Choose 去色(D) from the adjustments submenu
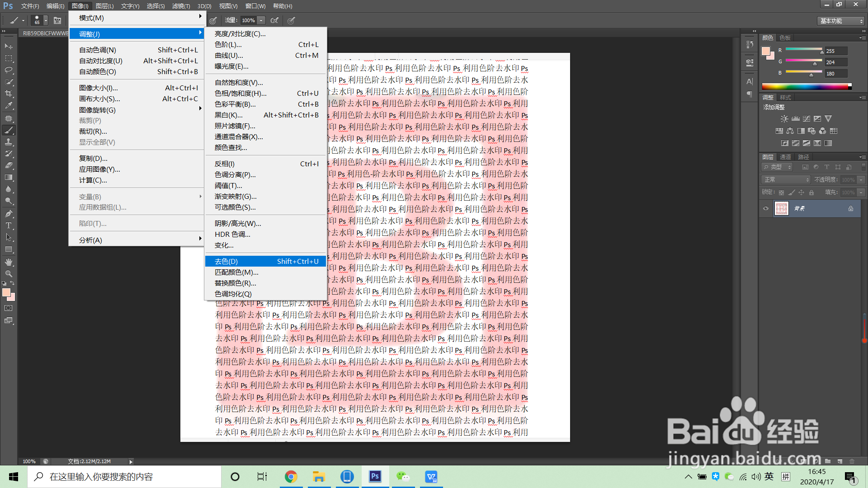 click(266, 261)
